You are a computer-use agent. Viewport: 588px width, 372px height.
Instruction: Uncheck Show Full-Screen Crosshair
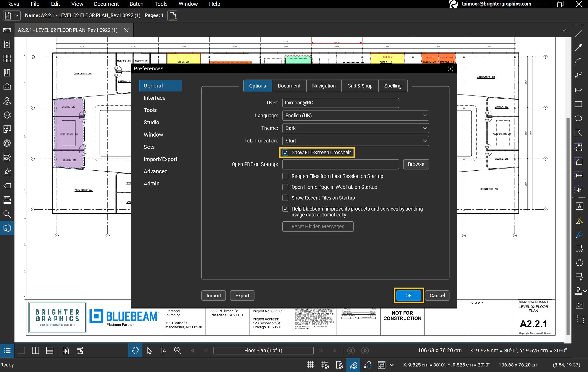[x=285, y=152]
